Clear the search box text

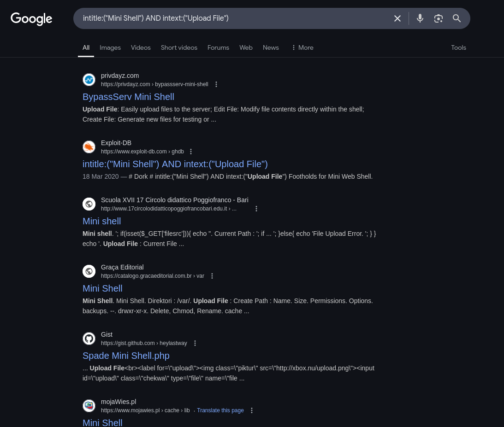point(397,18)
